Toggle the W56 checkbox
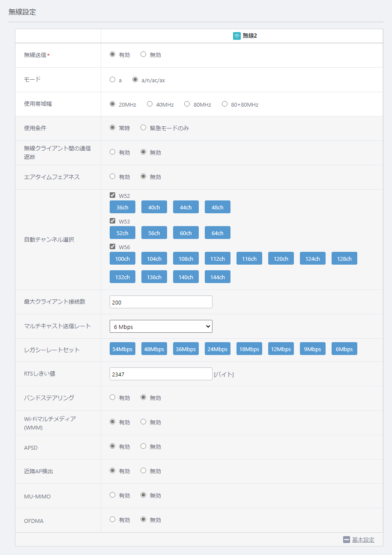The image size is (392, 555). coord(113,247)
